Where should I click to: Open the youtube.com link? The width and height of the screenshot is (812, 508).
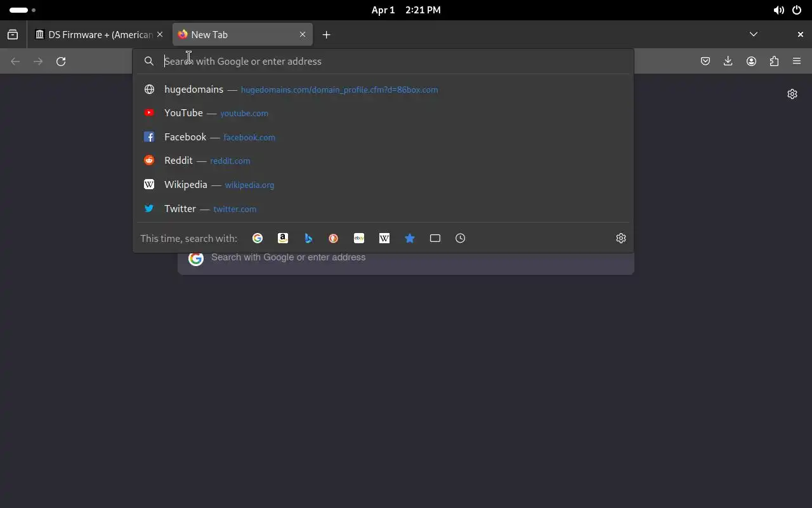coord(244,114)
